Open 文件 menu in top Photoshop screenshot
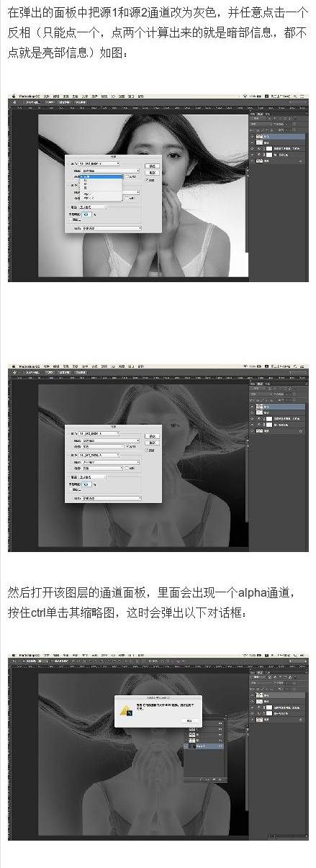The image size is (316, 868). [x=47, y=96]
